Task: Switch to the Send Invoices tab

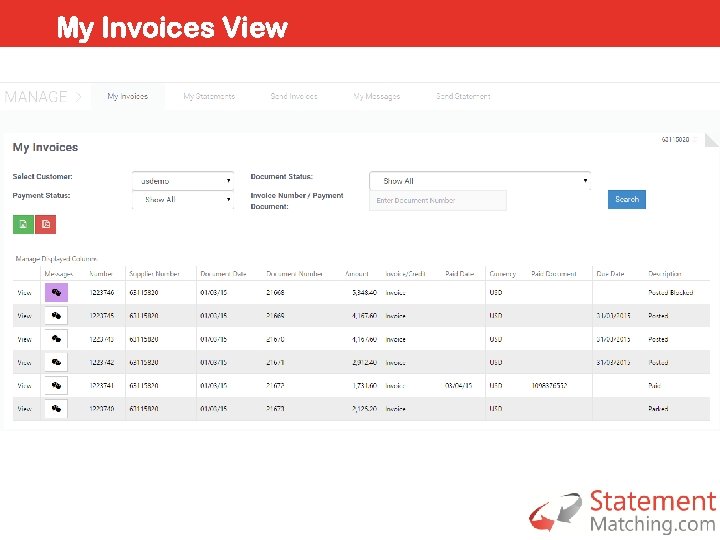Action: 294,96
